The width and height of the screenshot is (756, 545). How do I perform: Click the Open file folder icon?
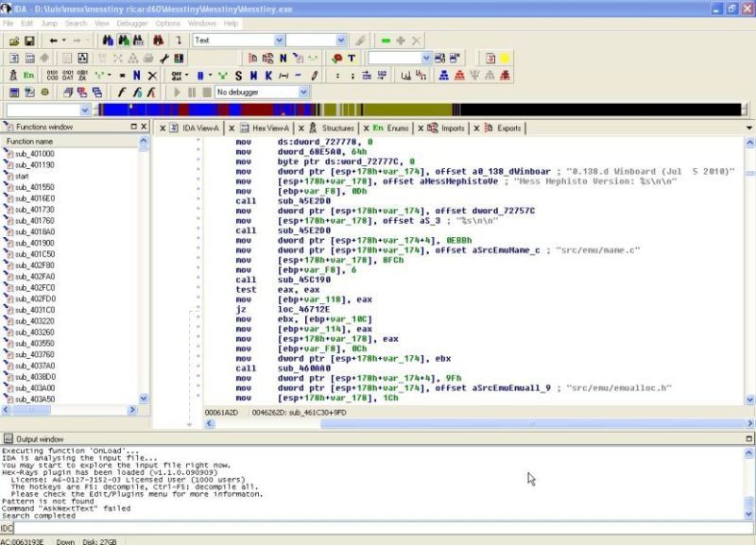pyautogui.click(x=14, y=41)
